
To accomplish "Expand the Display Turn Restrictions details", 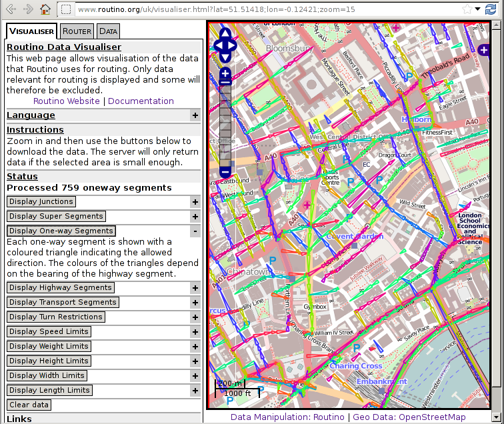I will pos(195,317).
